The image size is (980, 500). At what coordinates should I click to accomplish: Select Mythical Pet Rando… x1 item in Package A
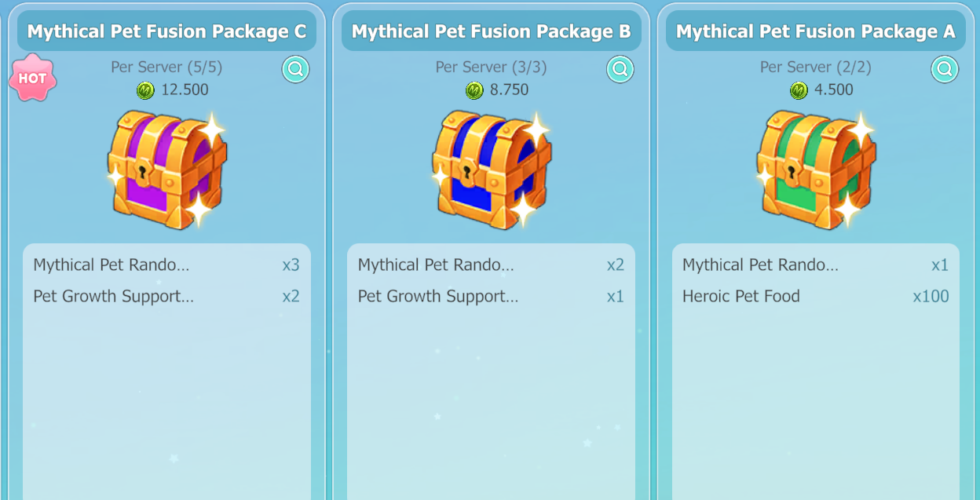click(x=815, y=265)
